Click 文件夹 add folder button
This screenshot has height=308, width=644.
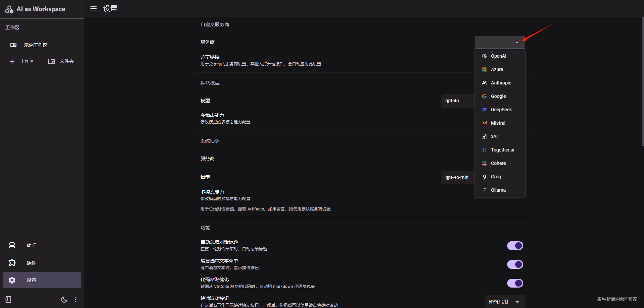click(61, 61)
